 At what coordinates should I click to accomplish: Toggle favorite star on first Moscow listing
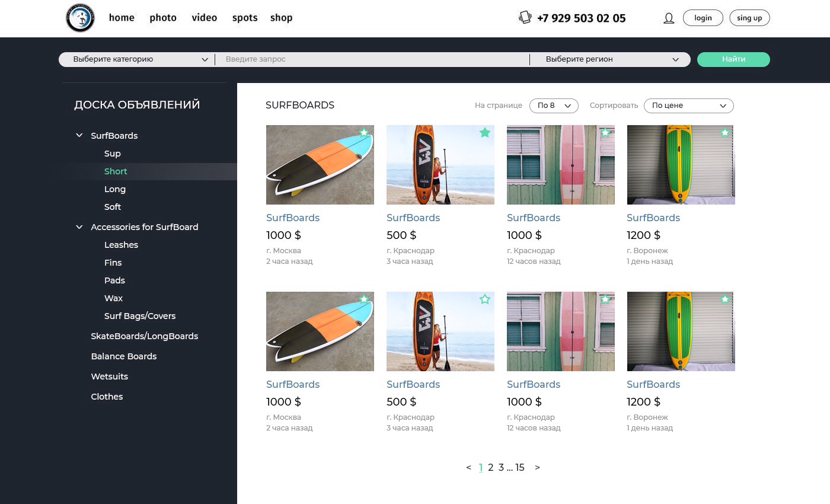364,133
